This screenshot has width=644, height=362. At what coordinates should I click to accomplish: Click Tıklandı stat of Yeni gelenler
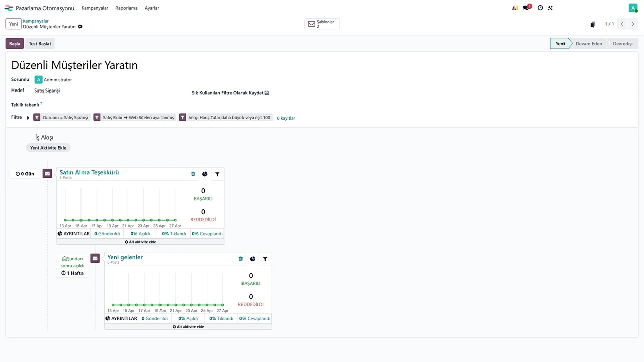point(221,319)
